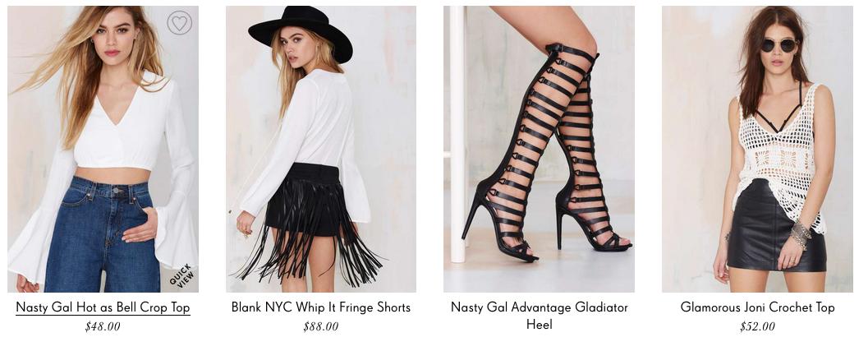Select the white bell-sleeve crop top product photo
Viewport: 868px width, 337px height.
pos(103,149)
